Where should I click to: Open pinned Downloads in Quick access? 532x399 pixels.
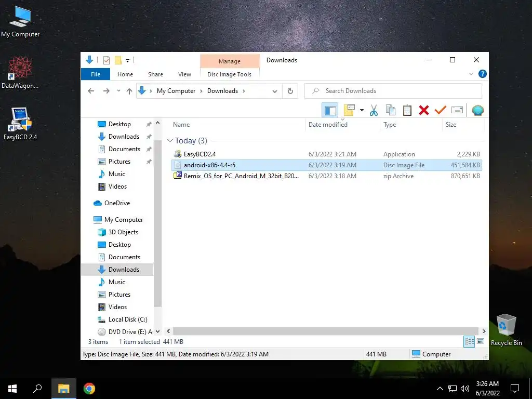(x=124, y=137)
